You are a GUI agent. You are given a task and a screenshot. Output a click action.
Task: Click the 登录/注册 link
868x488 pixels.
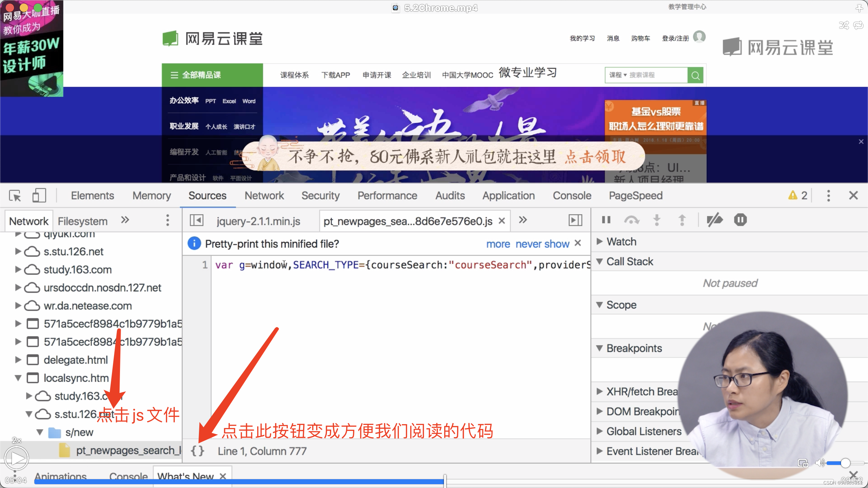pyautogui.click(x=675, y=38)
